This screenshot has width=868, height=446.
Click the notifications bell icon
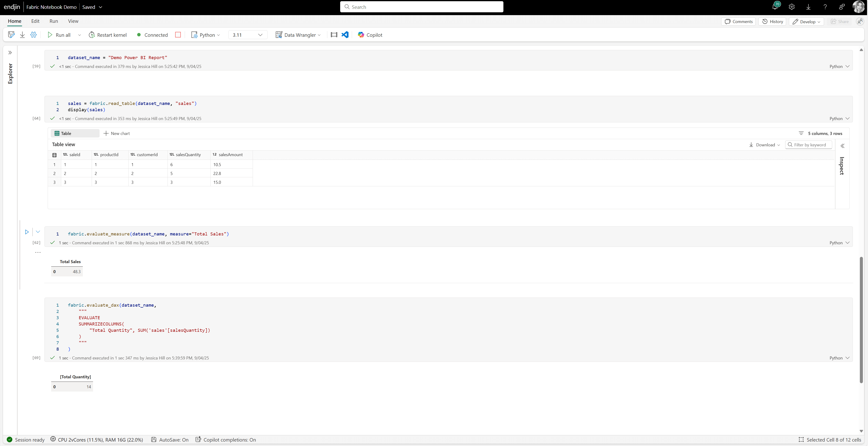tap(775, 7)
